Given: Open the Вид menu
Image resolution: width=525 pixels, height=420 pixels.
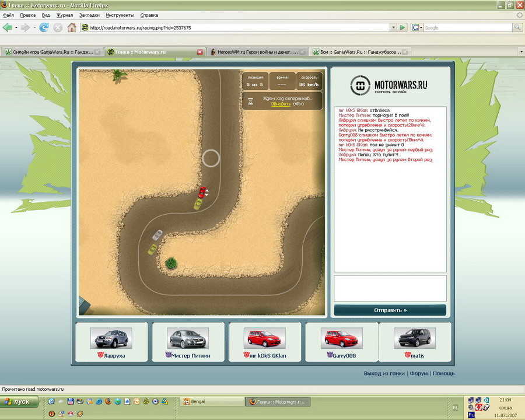Looking at the screenshot, I should (46, 15).
